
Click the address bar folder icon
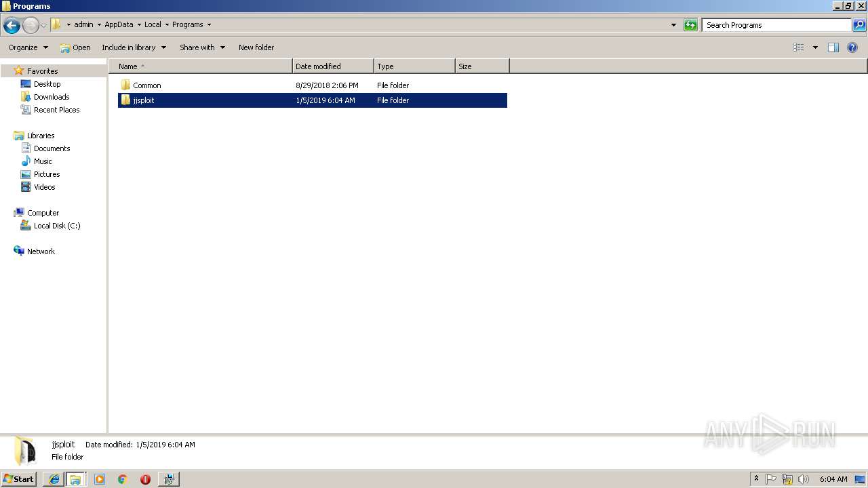[x=56, y=24]
